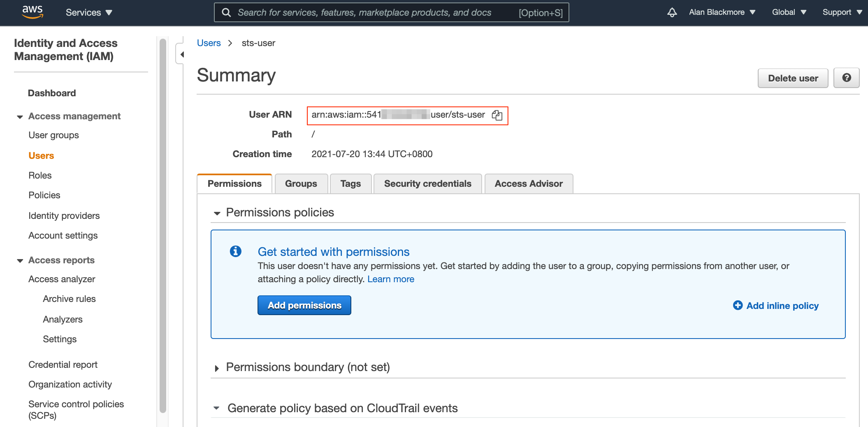Open help via question mark icon
The image size is (868, 427).
coord(846,78)
